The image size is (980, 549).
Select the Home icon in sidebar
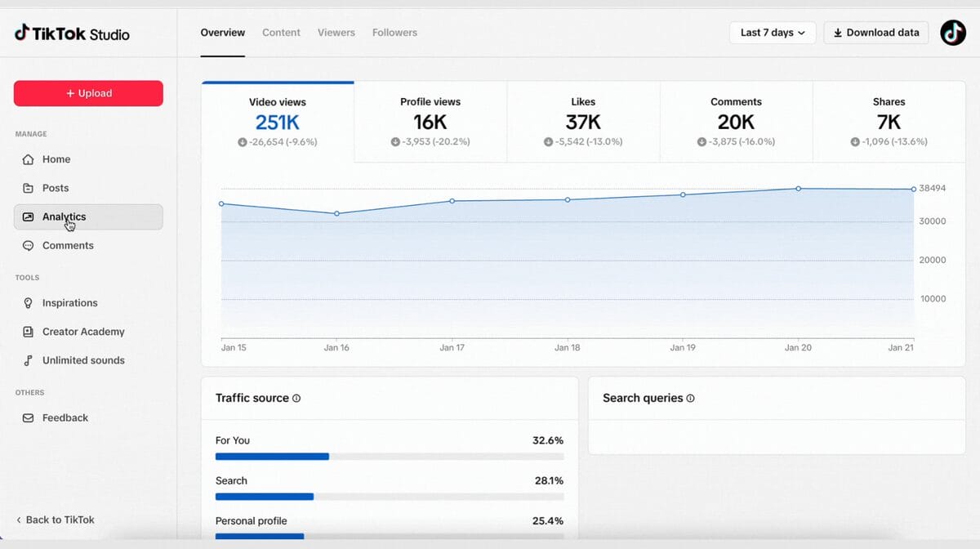(x=27, y=158)
